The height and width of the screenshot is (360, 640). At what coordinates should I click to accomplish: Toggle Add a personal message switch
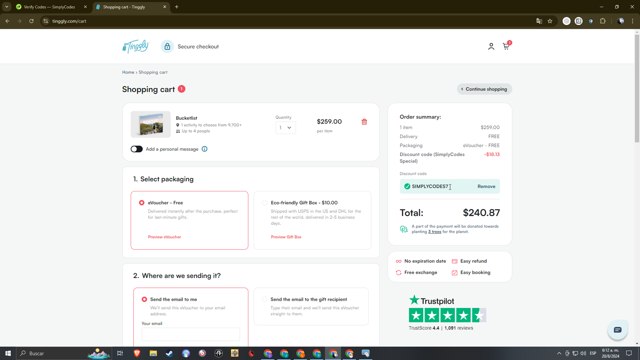point(136,149)
